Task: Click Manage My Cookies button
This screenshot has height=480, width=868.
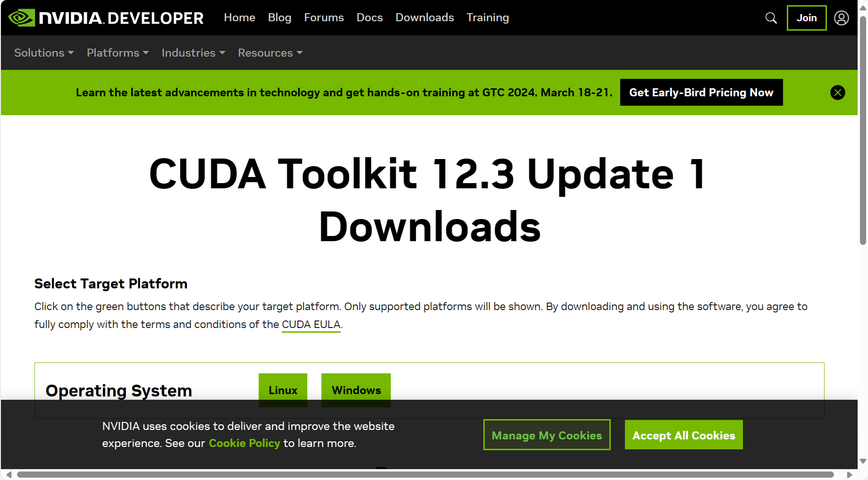Action: click(x=547, y=435)
